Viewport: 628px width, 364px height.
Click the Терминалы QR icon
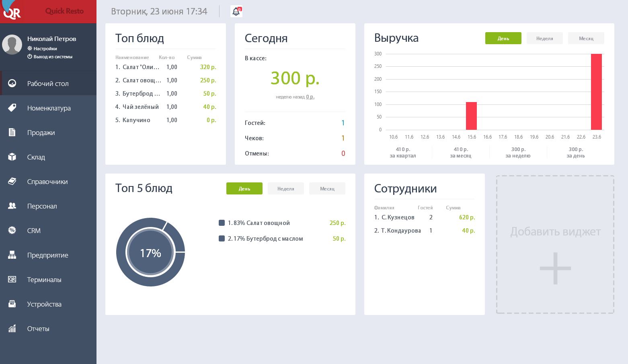(12, 279)
